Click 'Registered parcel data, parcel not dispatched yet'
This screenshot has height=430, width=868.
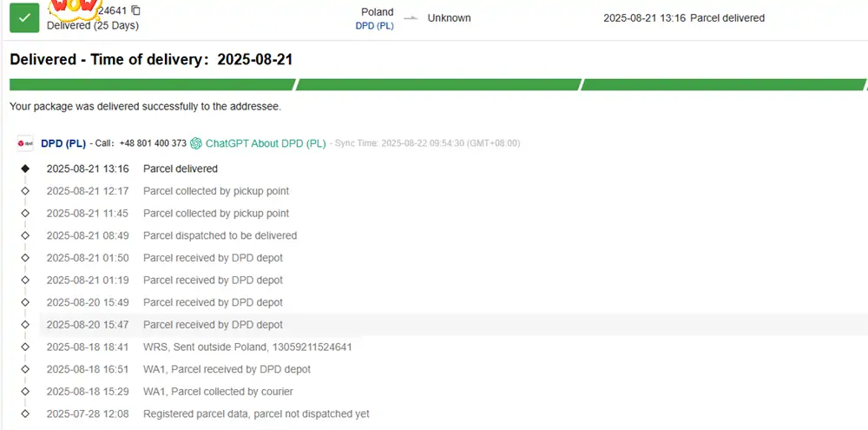[256, 414]
